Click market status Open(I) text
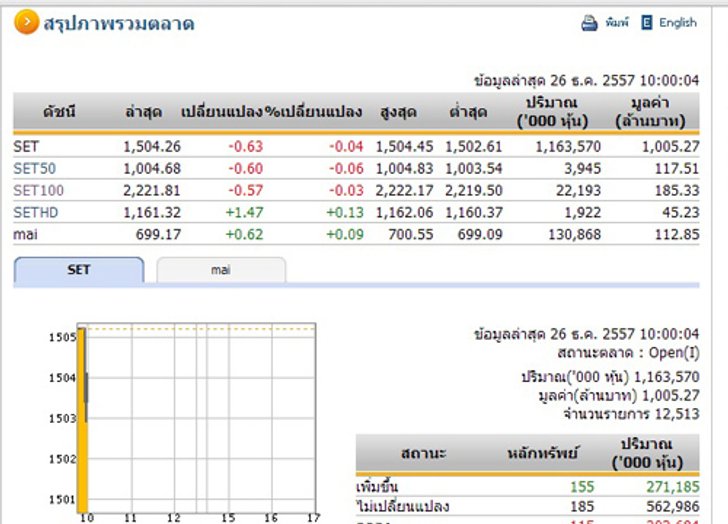 [x=674, y=353]
